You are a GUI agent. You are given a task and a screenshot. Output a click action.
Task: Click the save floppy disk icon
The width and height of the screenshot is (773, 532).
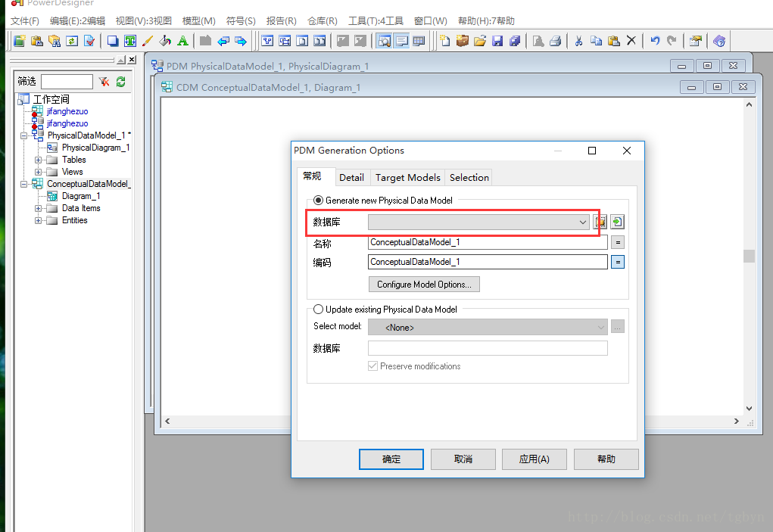497,41
